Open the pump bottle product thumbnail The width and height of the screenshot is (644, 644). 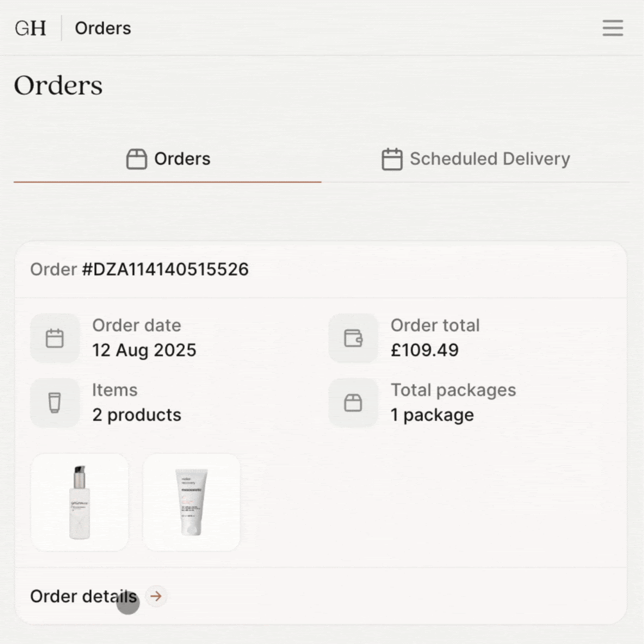pyautogui.click(x=80, y=502)
